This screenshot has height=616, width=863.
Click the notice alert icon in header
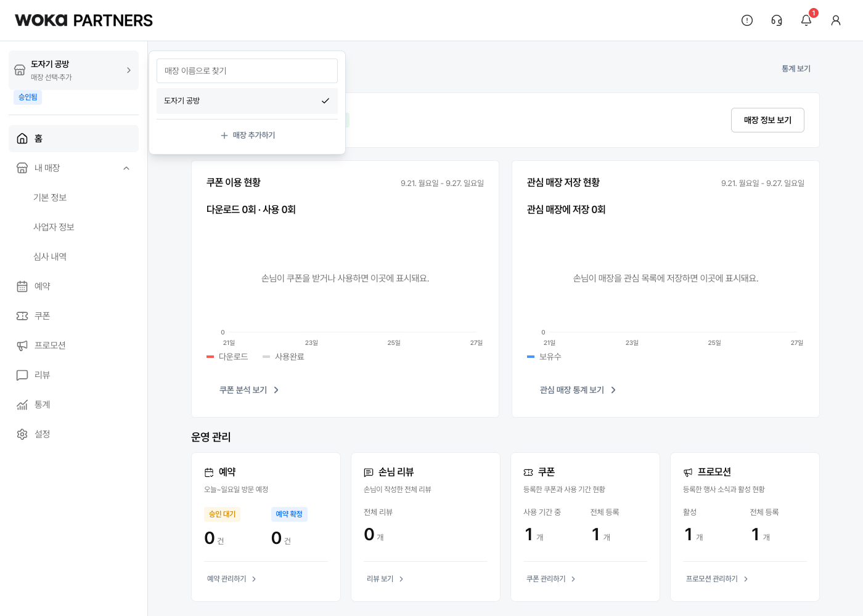[x=747, y=20]
